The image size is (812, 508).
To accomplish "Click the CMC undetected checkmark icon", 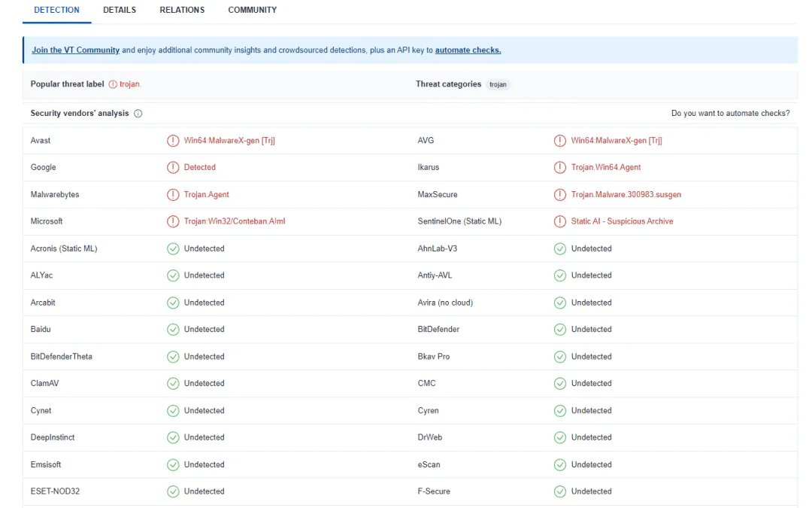I will 560,384.
